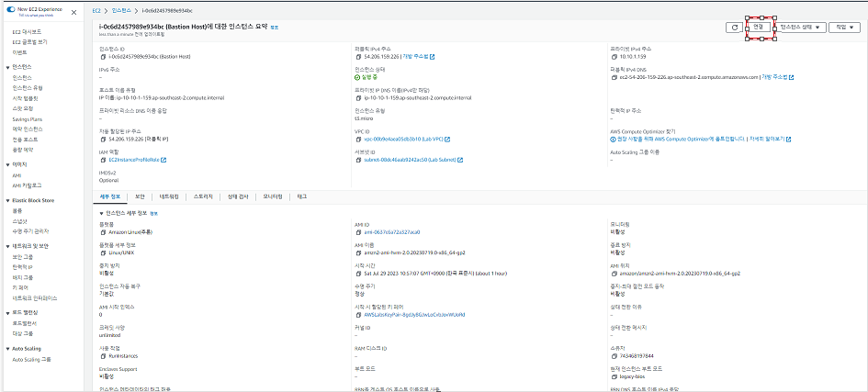The image size is (868, 392).
Task: Copy the RunInstances usage operation
Action: 103,356
